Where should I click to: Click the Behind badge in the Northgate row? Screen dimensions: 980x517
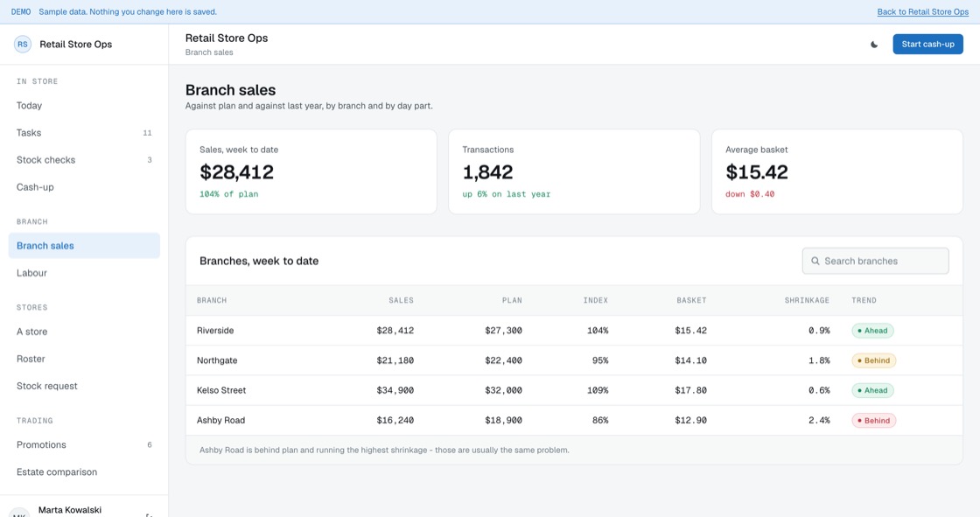click(x=874, y=360)
